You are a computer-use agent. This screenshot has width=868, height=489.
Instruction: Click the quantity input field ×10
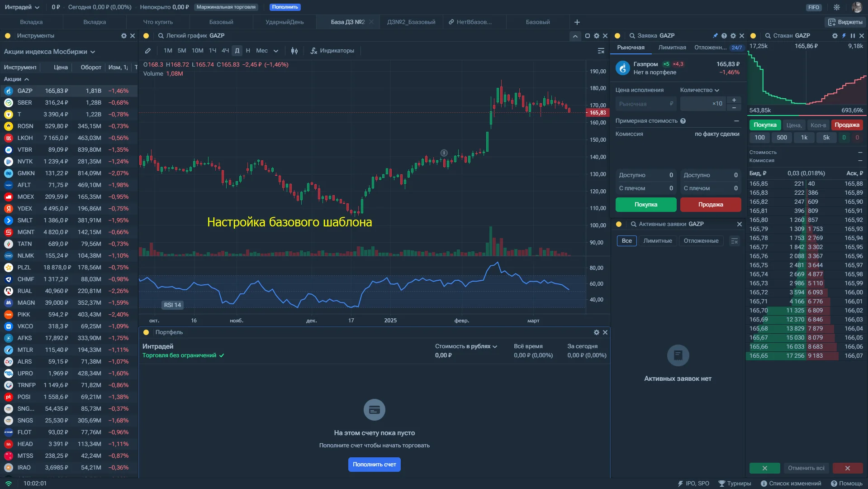pyautogui.click(x=703, y=104)
